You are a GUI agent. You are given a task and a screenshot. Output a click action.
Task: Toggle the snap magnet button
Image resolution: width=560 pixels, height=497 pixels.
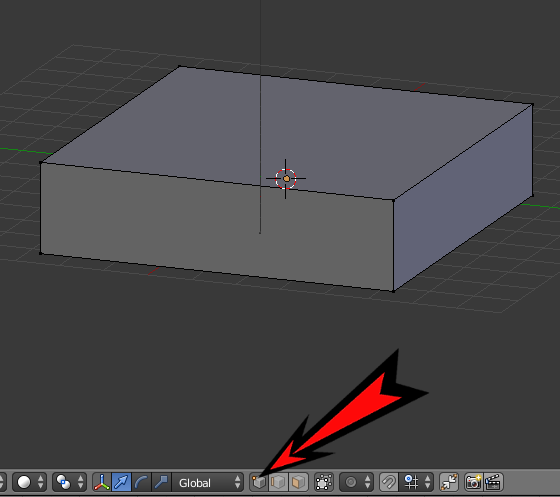tap(389, 482)
